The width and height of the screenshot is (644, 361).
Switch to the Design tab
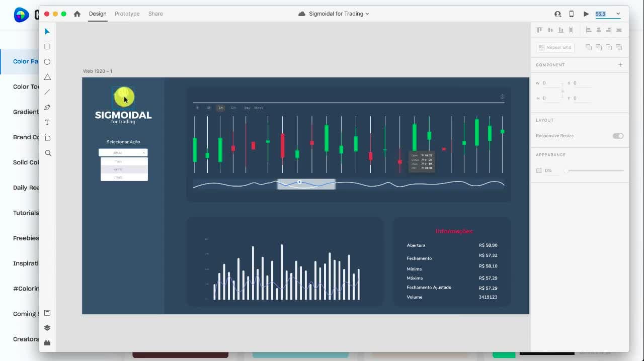pyautogui.click(x=98, y=14)
